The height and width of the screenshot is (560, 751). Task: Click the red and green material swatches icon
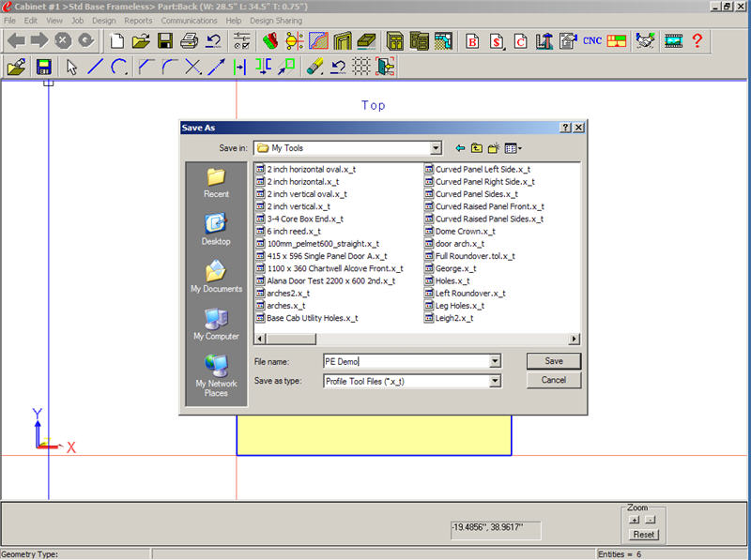(x=270, y=40)
